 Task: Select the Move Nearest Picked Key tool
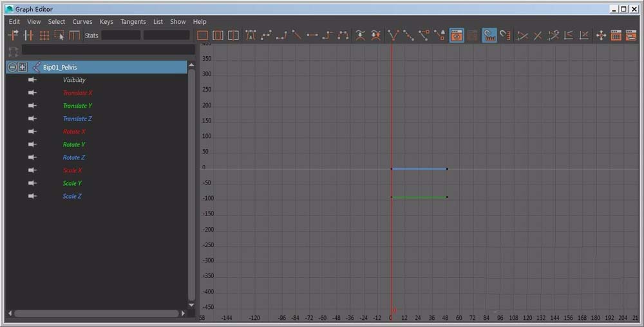click(13, 35)
